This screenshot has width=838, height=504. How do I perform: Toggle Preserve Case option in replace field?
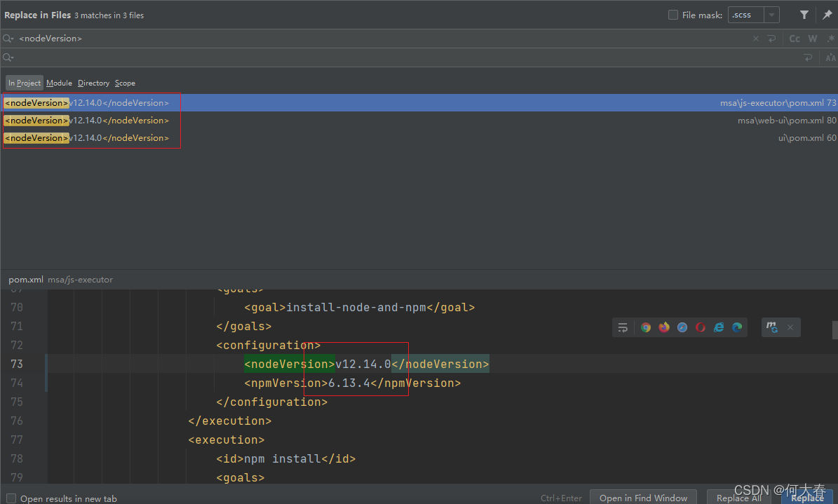point(831,57)
